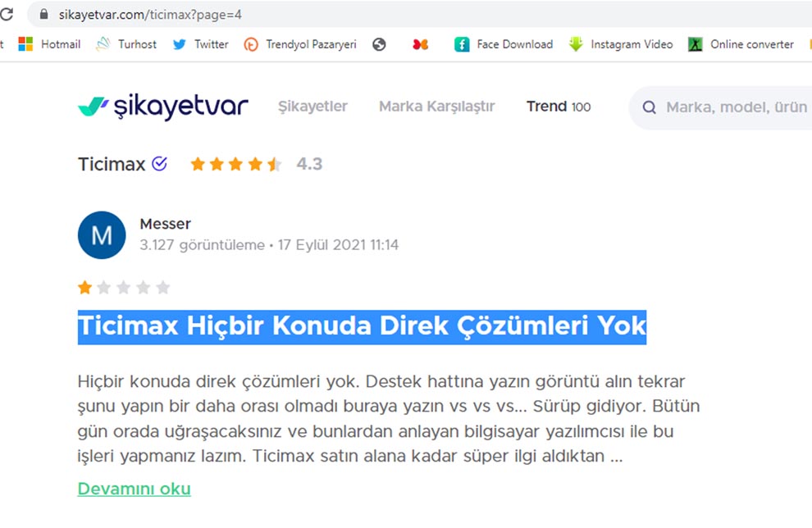Open the Marka Karşılaştır menu item
Screen dimensions: 812x528
[x=437, y=106]
